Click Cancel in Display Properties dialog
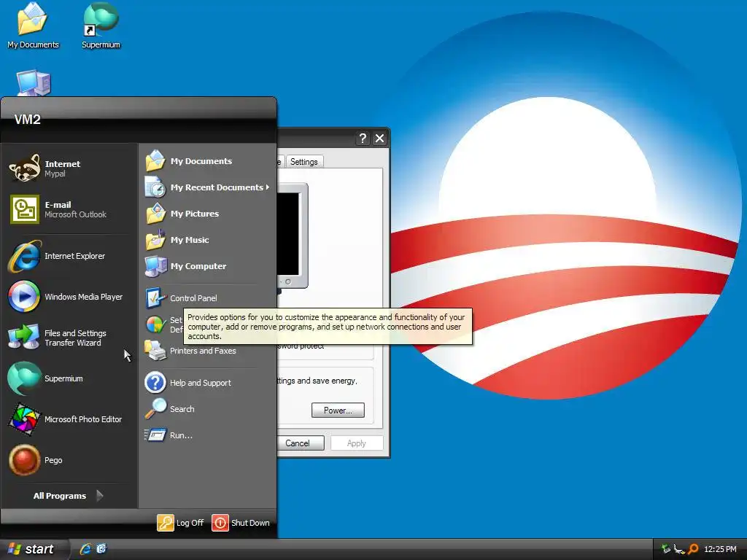This screenshot has height=560, width=747. coord(300,443)
